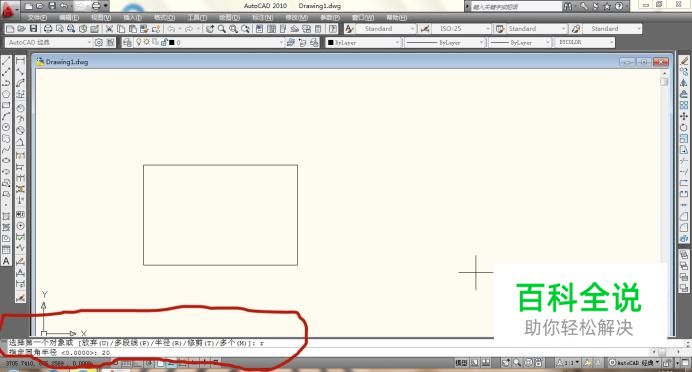Click workspace switching button in status bar
Viewport: 692px width, 372px height.
(x=634, y=363)
